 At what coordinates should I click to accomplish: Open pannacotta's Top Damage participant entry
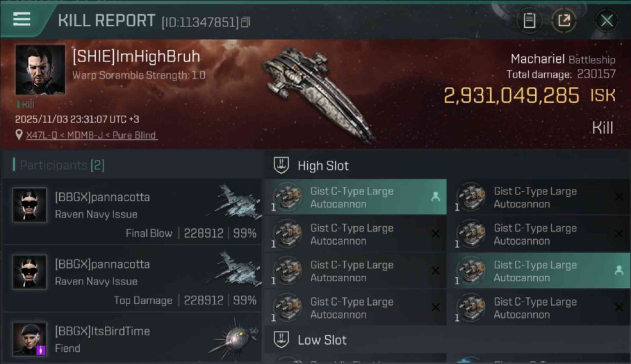point(132,279)
